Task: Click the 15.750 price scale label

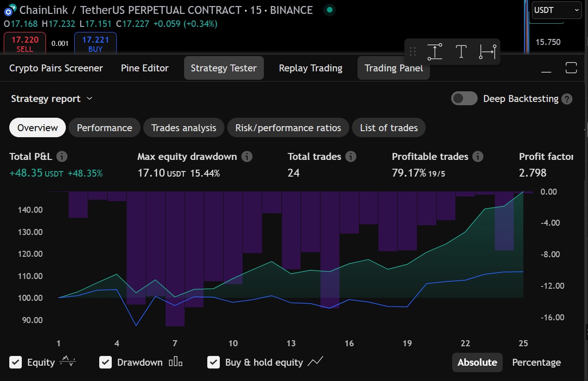Action: coord(548,42)
